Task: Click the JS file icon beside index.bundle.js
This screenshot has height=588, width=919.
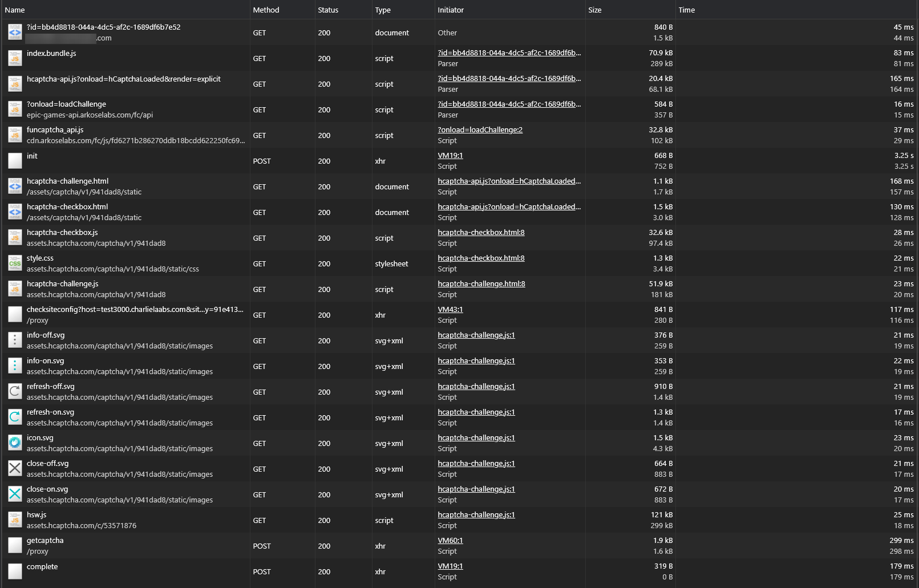Action: [x=15, y=58]
